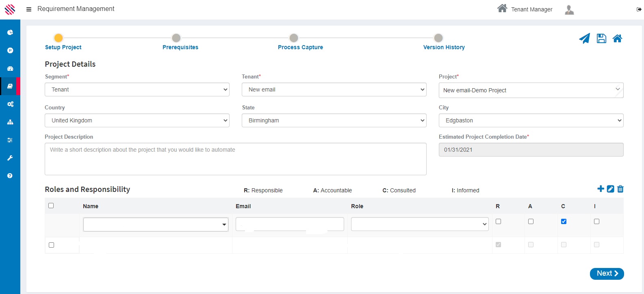Click the wrench icon in the sidebar
The width and height of the screenshot is (644, 294).
(x=10, y=158)
